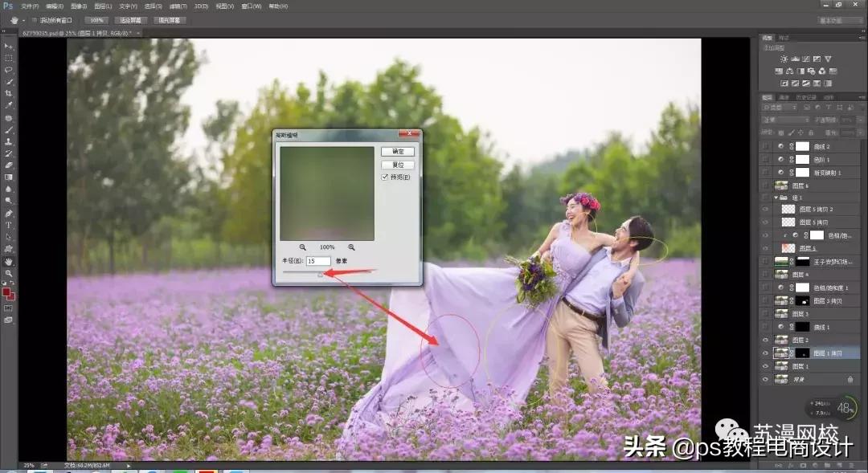
Task: Click the 确定 OK button in Gaussian Blur
Action: tap(398, 151)
